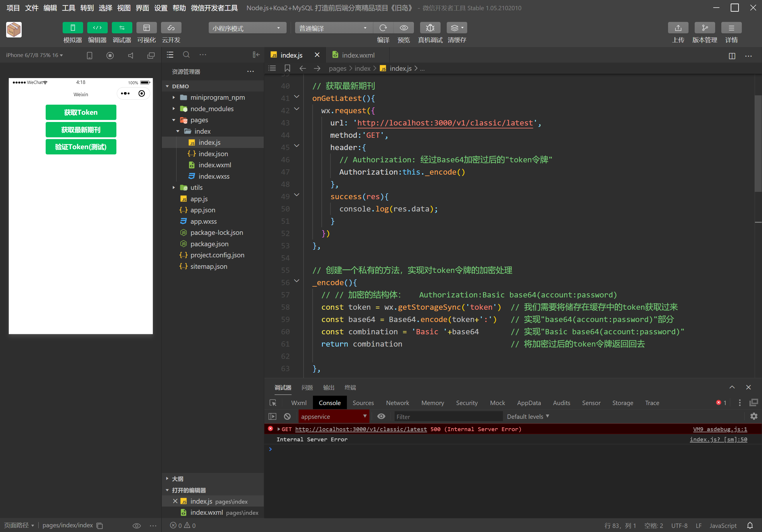Open the 预览 (preview) eye icon in the toolbar

pos(404,28)
